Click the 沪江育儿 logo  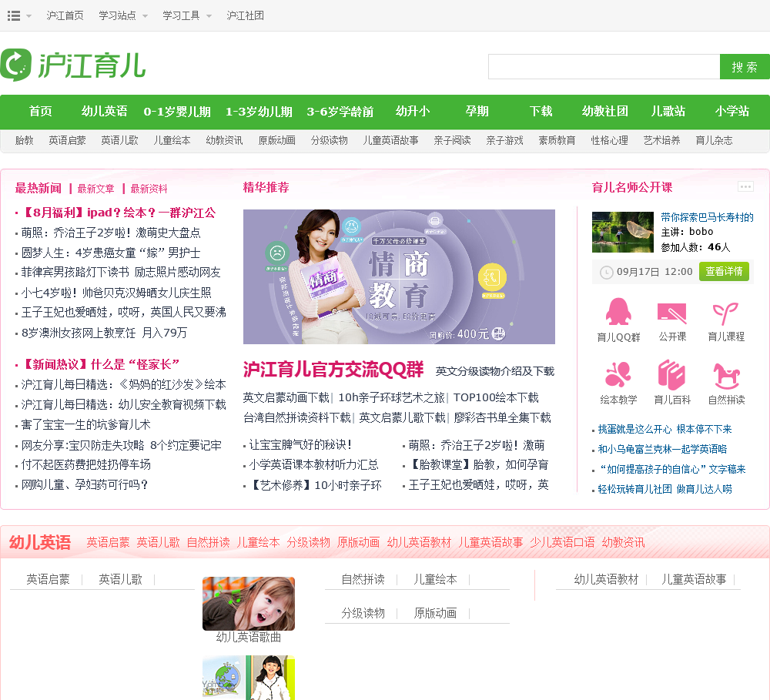73,65
